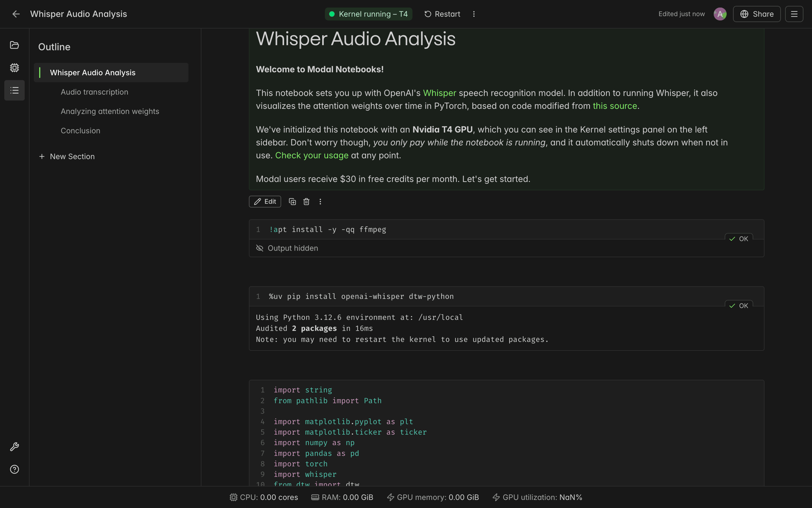Click the GPU utilization status indicator
This screenshot has height=508, width=812.
pyautogui.click(x=537, y=497)
